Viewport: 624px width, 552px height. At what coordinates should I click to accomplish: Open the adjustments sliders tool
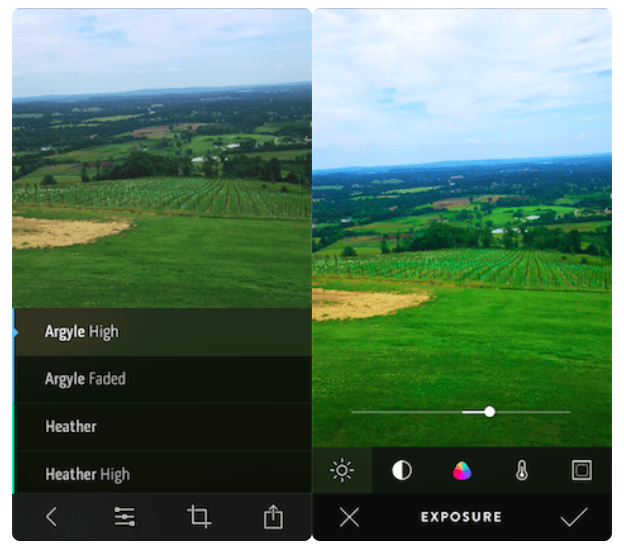[125, 517]
